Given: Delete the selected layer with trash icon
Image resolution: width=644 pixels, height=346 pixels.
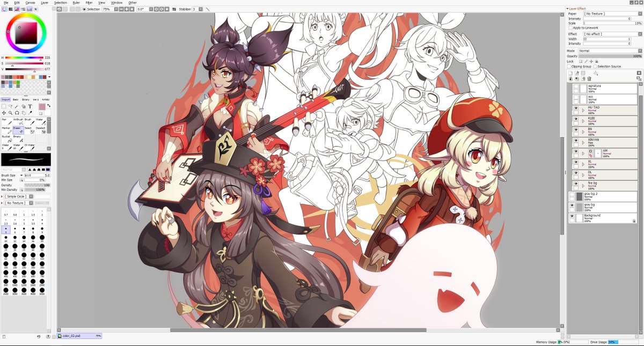Looking at the screenshot, I should 589,79.
